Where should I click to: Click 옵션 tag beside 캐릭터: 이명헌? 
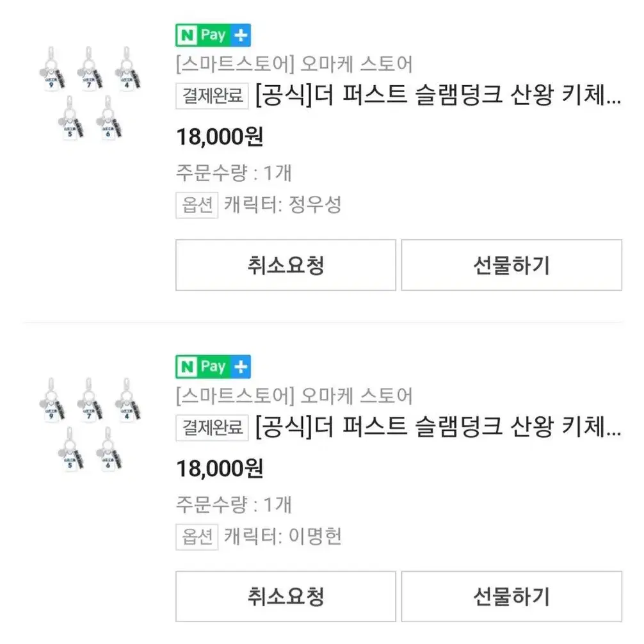(197, 536)
